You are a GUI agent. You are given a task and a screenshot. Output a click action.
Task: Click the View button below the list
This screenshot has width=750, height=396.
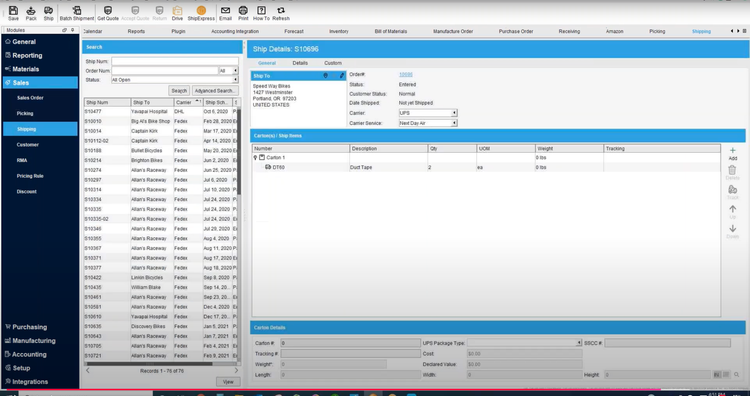[228, 382]
